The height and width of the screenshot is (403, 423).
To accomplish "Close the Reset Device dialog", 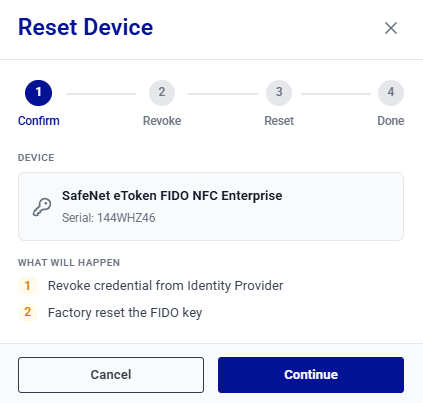I will click(x=391, y=28).
